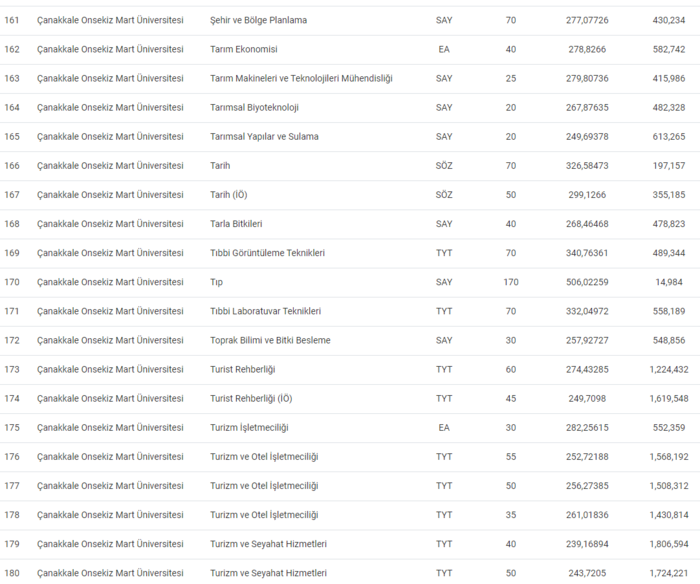This screenshot has width=700, height=584.
Task: Click the Turizm İşletmeciliği program name
Action: tap(249, 427)
